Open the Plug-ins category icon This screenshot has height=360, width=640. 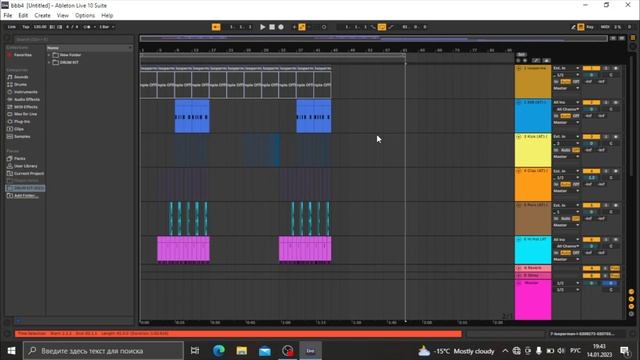[10, 121]
